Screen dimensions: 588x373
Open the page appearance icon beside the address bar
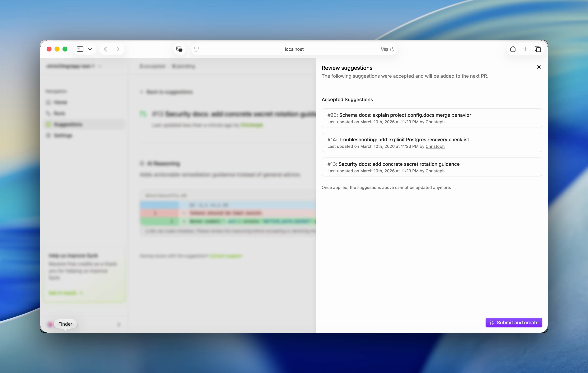coord(197,49)
